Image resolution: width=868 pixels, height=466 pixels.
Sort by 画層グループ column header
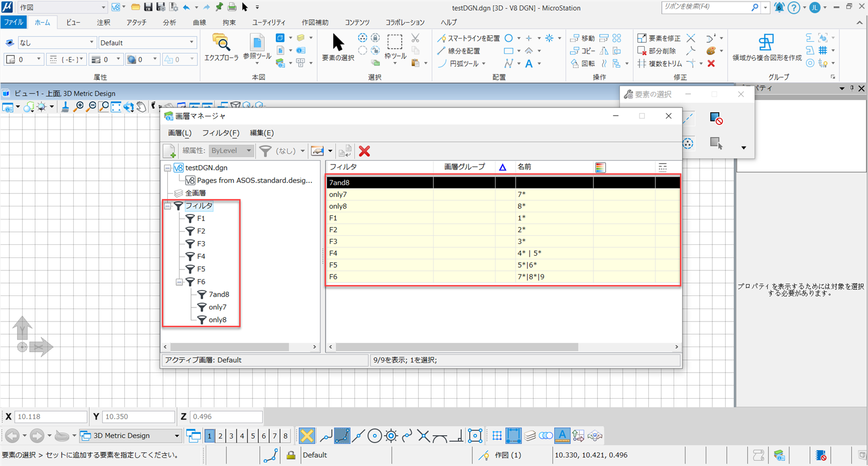click(x=465, y=167)
